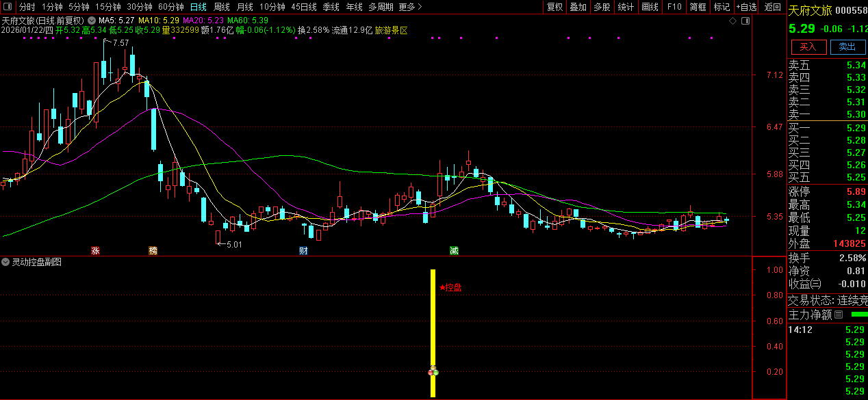868x400 pixels.
Task: Toggle 叠加 overlay mode
Action: [x=578, y=7]
